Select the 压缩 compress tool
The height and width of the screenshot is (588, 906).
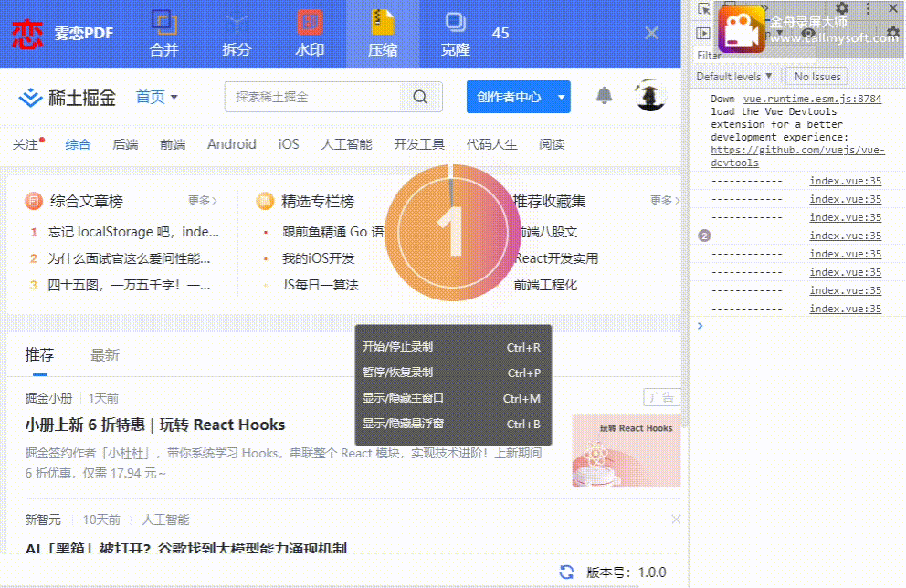(383, 34)
